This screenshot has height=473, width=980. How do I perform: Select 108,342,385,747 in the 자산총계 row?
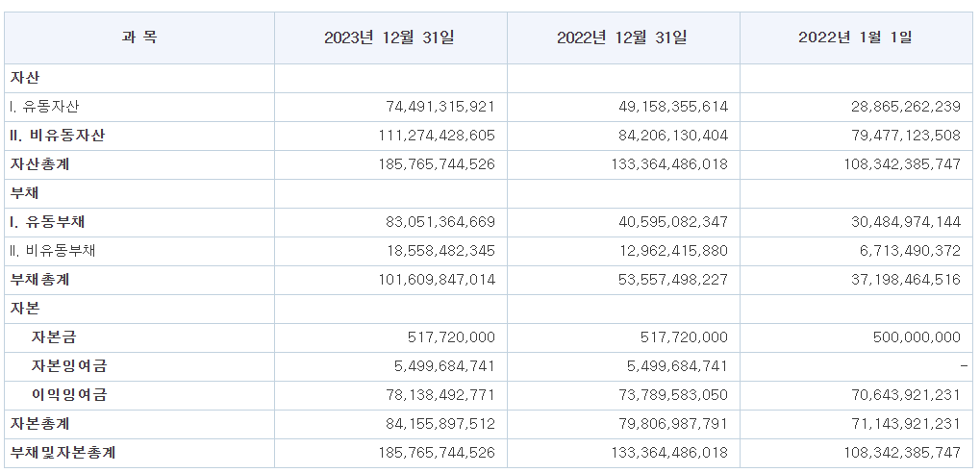902,164
